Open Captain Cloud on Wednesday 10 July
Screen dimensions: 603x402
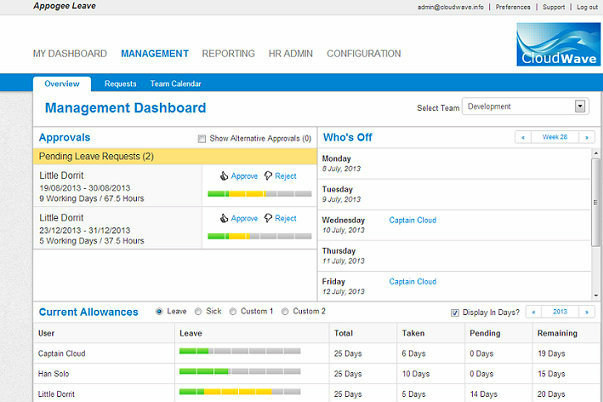click(x=413, y=220)
